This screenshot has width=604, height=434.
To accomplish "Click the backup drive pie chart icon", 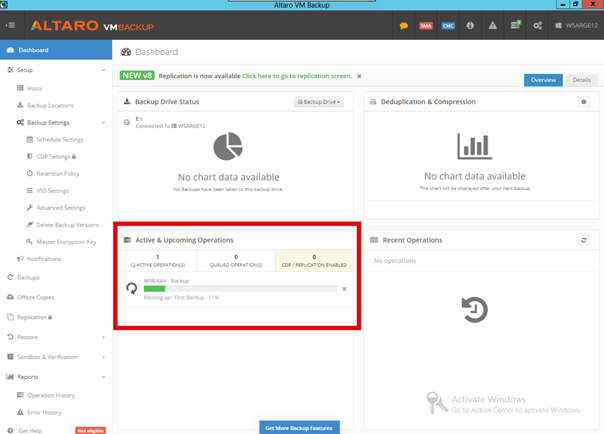I will [228, 146].
